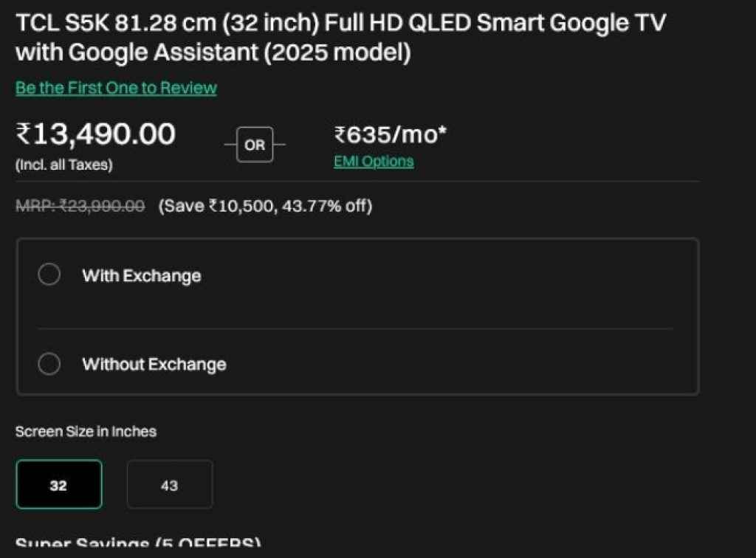Image resolution: width=756 pixels, height=558 pixels.
Task: Open the EMI Options link
Action: click(374, 161)
